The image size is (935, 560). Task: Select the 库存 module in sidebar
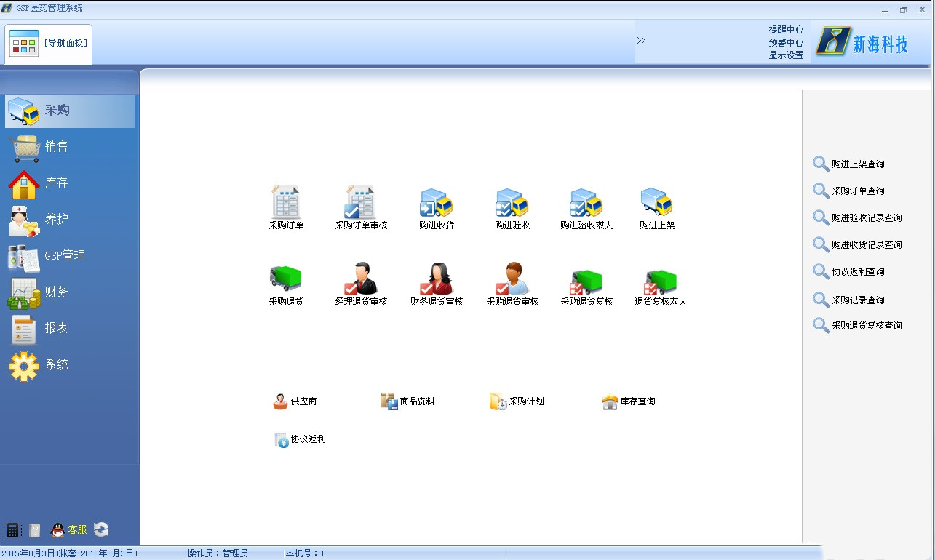[70, 183]
